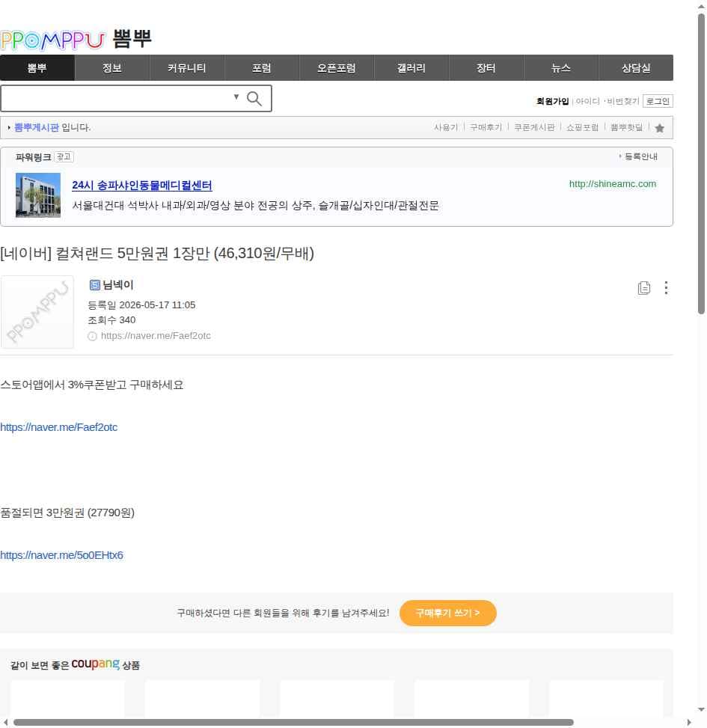
Task: Focus the search input field
Action: 116,99
